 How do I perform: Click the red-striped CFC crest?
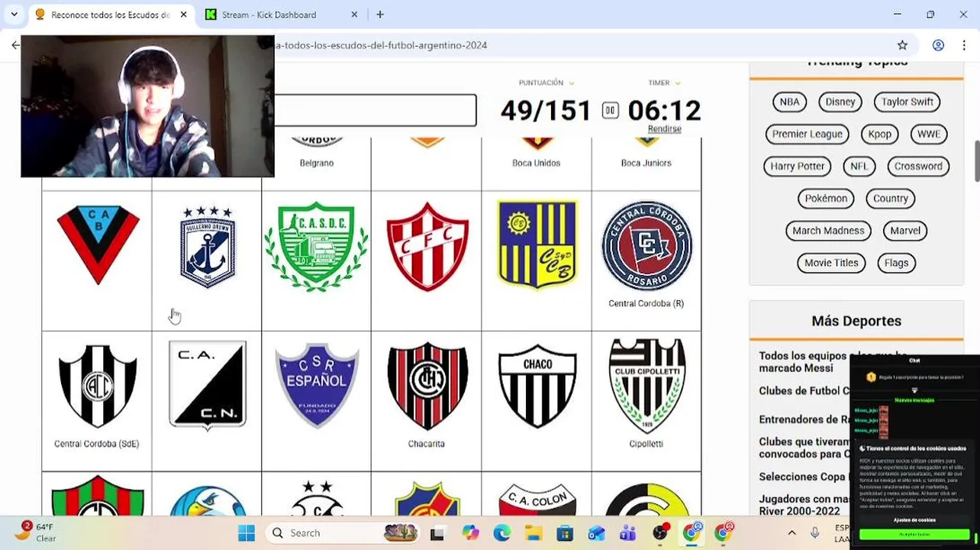click(x=427, y=246)
